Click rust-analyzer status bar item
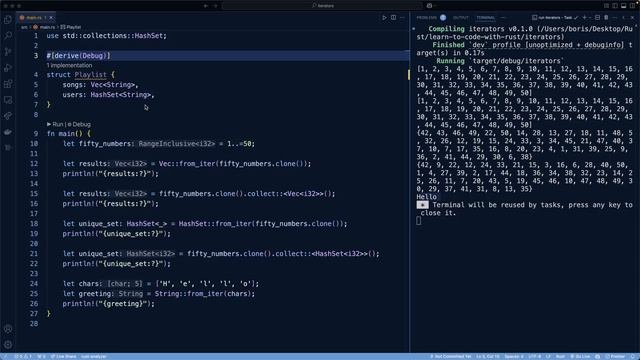 [x=93, y=356]
